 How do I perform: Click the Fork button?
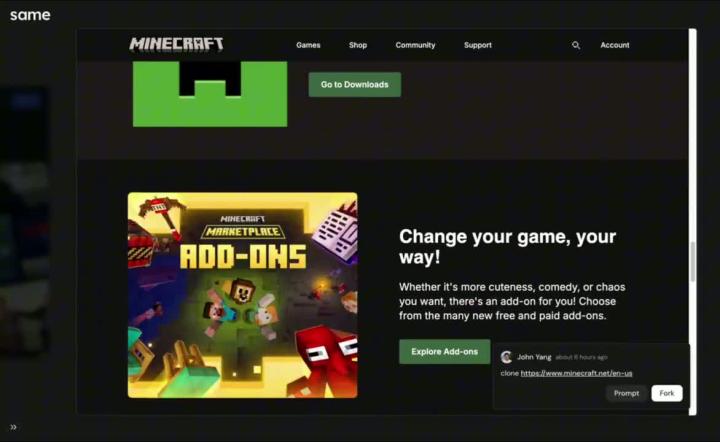click(x=667, y=393)
